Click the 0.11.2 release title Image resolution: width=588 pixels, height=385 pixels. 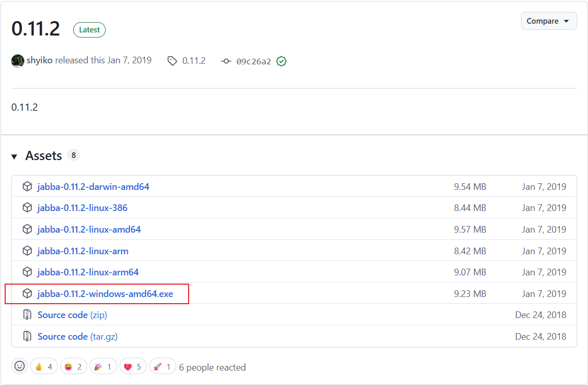point(36,29)
